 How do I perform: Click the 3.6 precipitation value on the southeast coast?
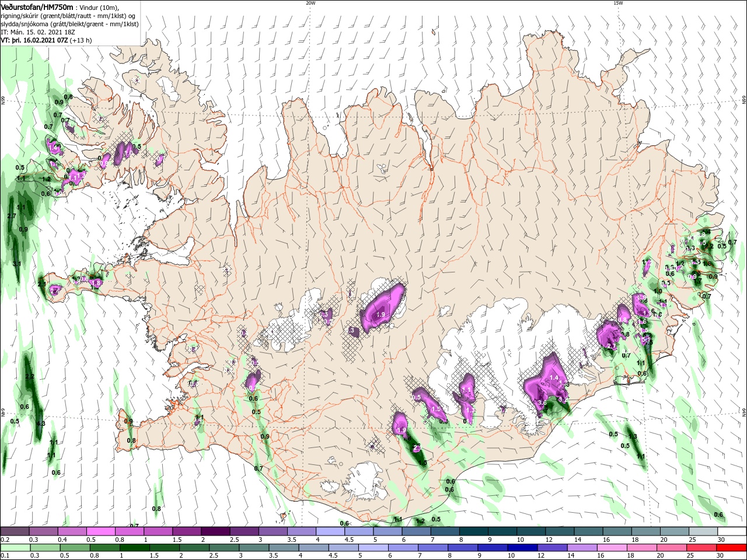(x=542, y=403)
